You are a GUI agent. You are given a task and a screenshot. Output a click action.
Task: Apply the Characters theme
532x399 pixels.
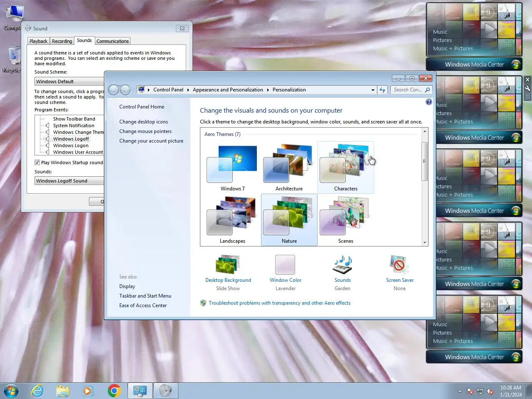coord(345,167)
